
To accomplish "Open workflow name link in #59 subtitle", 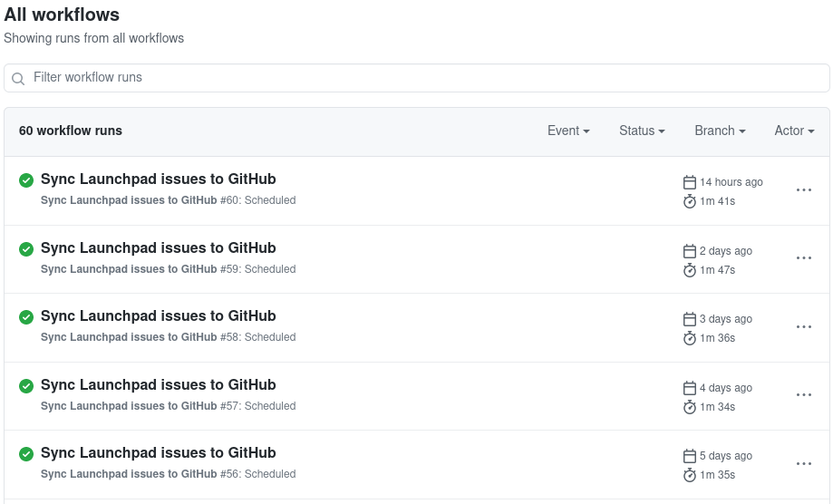I will click(129, 269).
